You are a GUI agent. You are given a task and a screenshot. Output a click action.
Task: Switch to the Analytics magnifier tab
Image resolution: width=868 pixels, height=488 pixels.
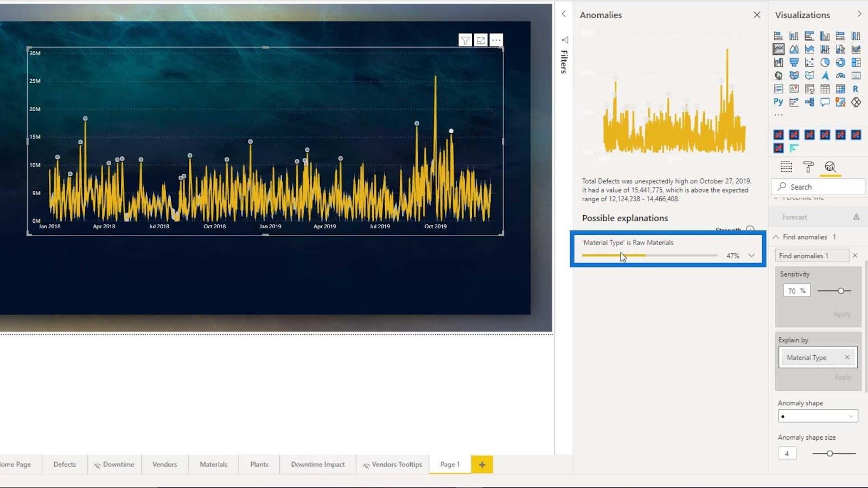[830, 167]
